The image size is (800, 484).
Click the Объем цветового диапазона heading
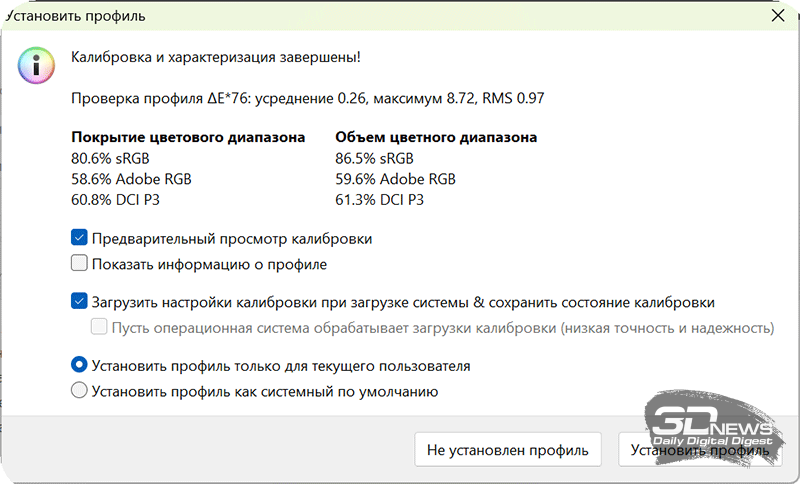436,137
